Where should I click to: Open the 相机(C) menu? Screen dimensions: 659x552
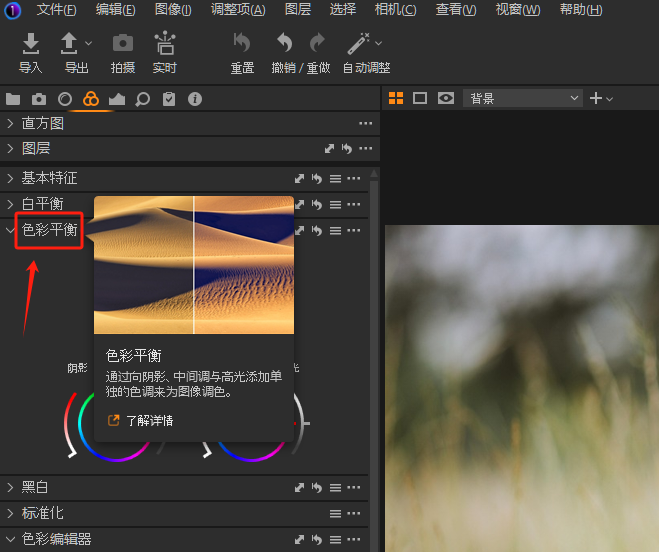pos(395,9)
